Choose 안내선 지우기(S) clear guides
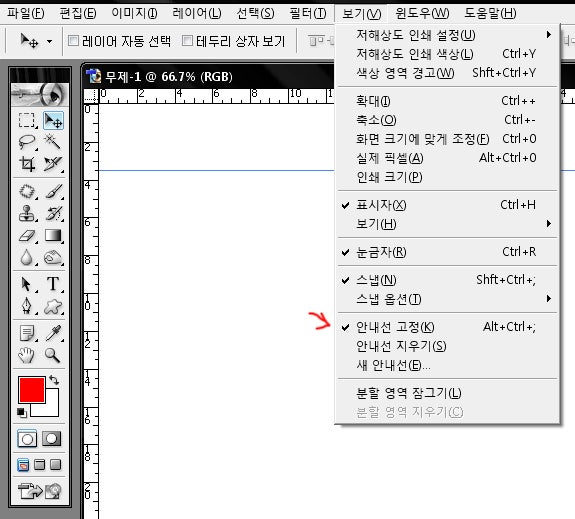 tap(447, 346)
